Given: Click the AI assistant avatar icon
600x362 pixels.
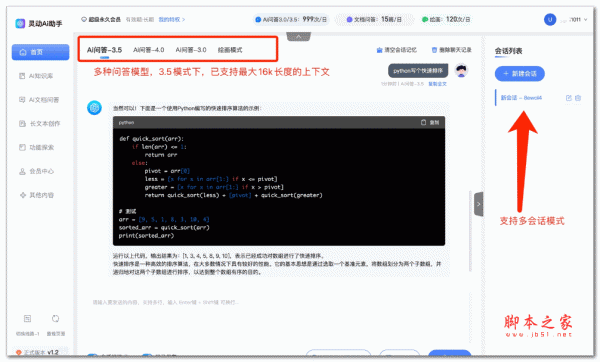Looking at the screenshot, I should 94,108.
